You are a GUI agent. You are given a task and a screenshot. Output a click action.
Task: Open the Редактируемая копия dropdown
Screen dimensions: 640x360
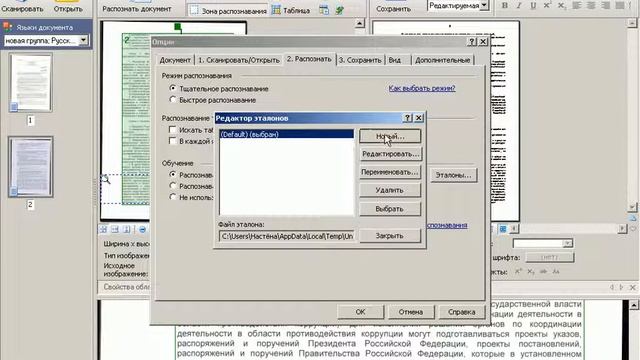[x=484, y=5]
